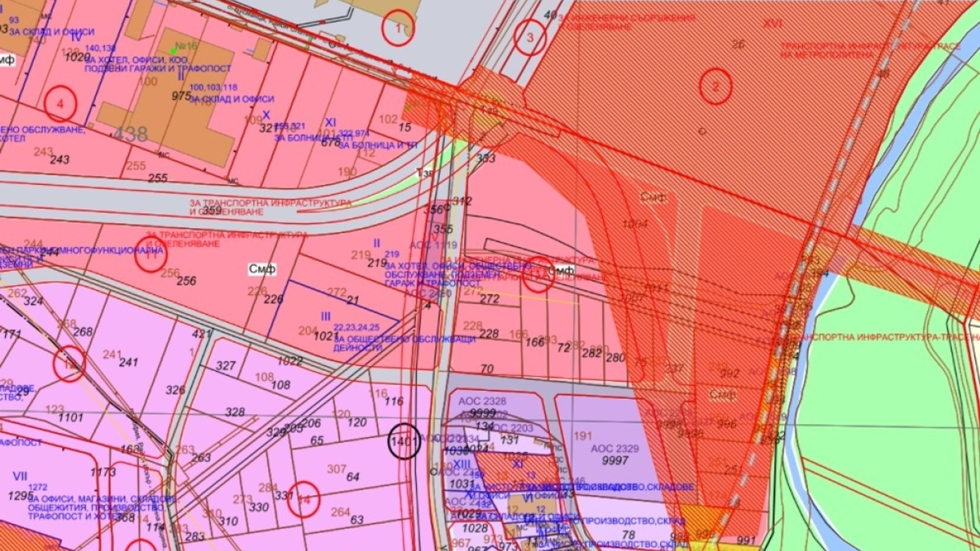Select the red circled number 2 marker

pos(715,87)
